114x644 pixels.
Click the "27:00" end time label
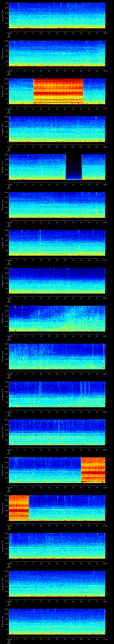pyautogui.click(x=105, y=487)
